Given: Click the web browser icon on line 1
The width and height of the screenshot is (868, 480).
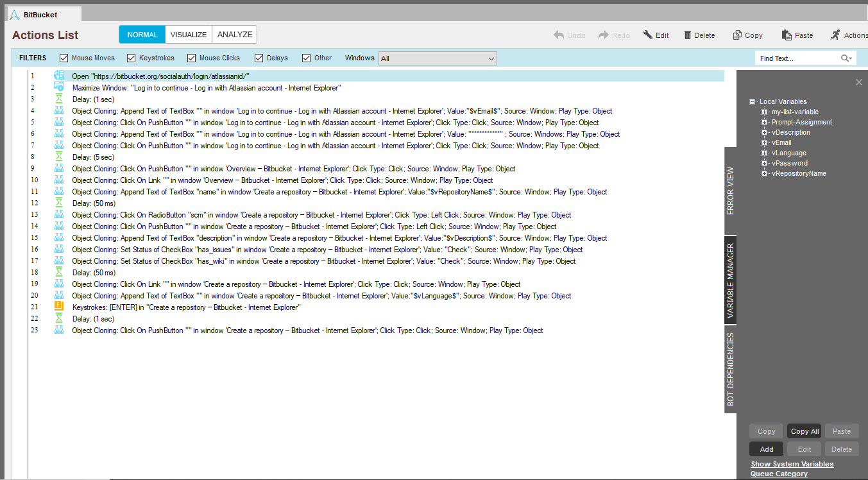Looking at the screenshot, I should pos(59,76).
